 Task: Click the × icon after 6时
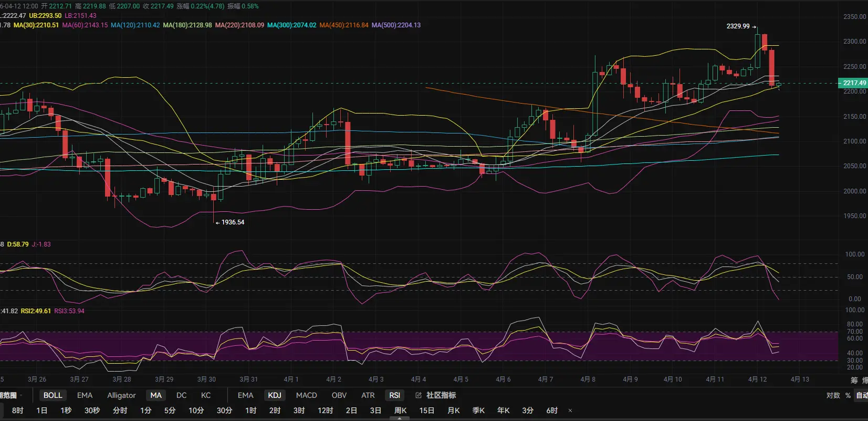coord(570,410)
